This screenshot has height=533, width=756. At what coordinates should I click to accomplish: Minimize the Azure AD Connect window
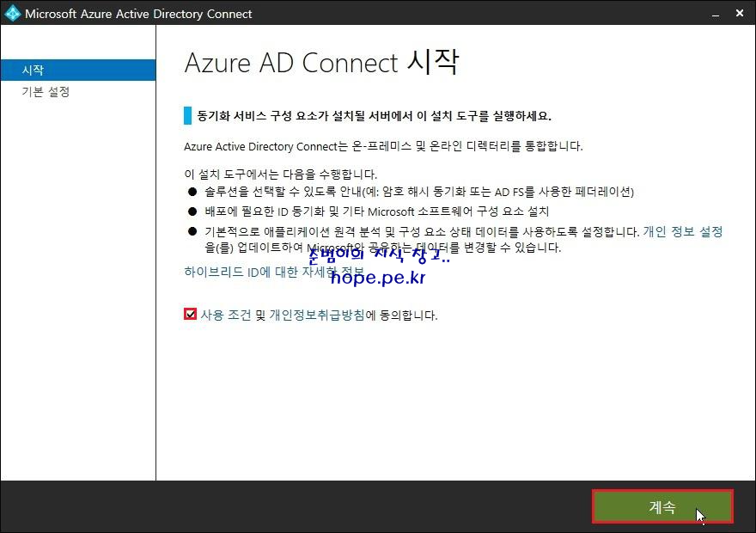(716, 14)
